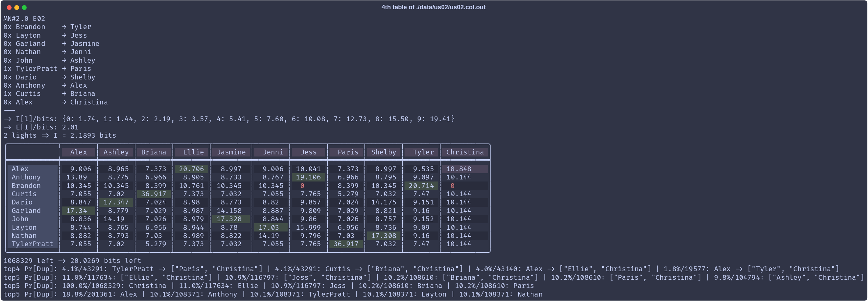Click the Nathan row label
The width and height of the screenshot is (868, 301).
pyautogui.click(x=33, y=236)
